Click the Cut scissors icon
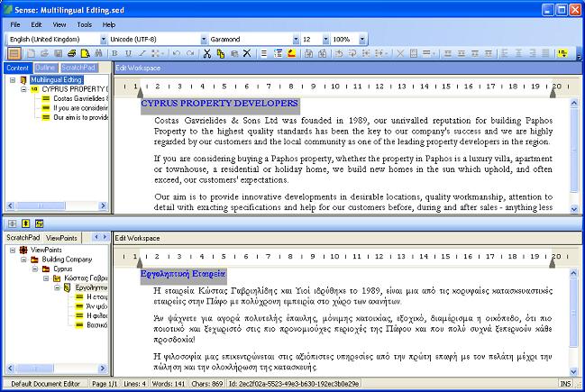 click(x=207, y=54)
